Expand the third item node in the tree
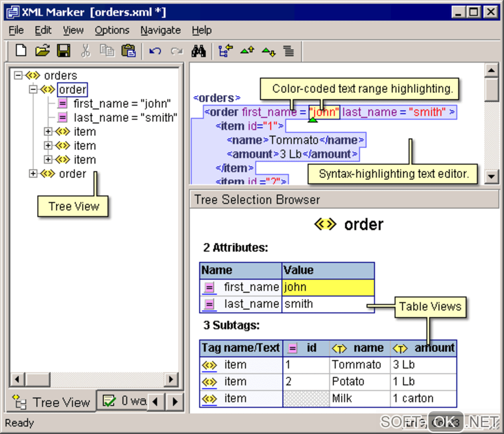Screen dimensions: 504x434 pyautogui.click(x=48, y=160)
